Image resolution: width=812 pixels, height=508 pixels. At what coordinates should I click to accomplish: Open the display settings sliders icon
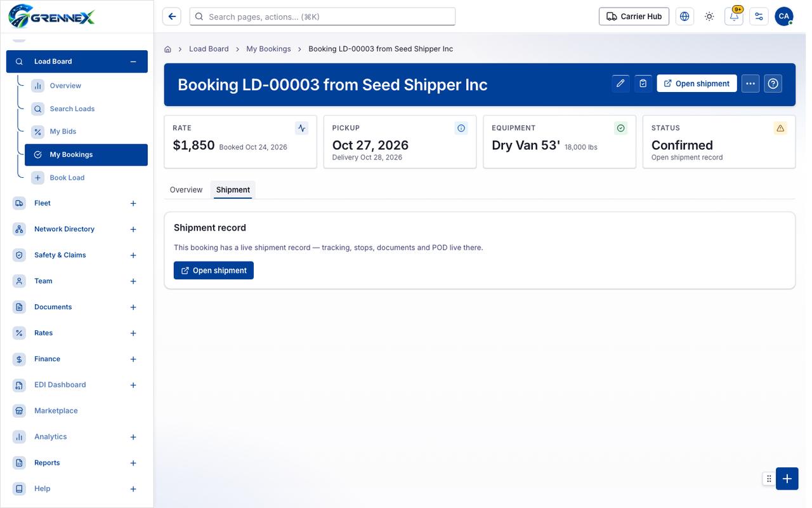tap(759, 17)
